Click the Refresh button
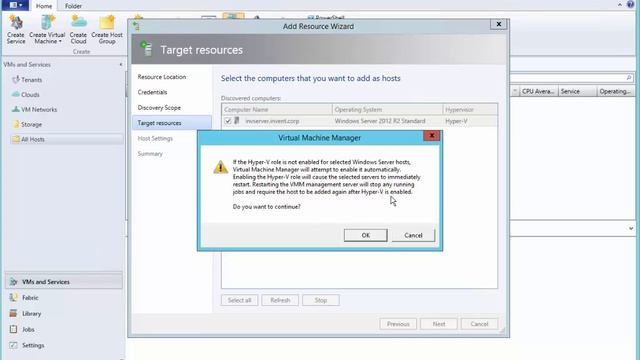 tap(280, 300)
